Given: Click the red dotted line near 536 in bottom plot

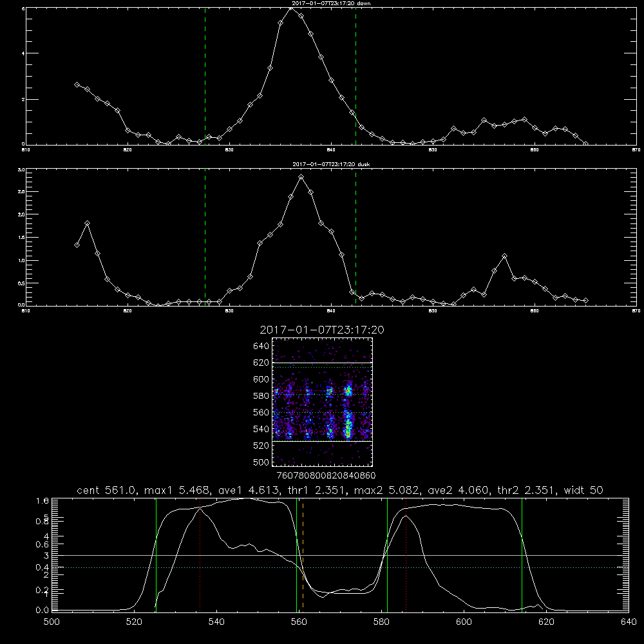Looking at the screenshot, I should coord(200,554).
